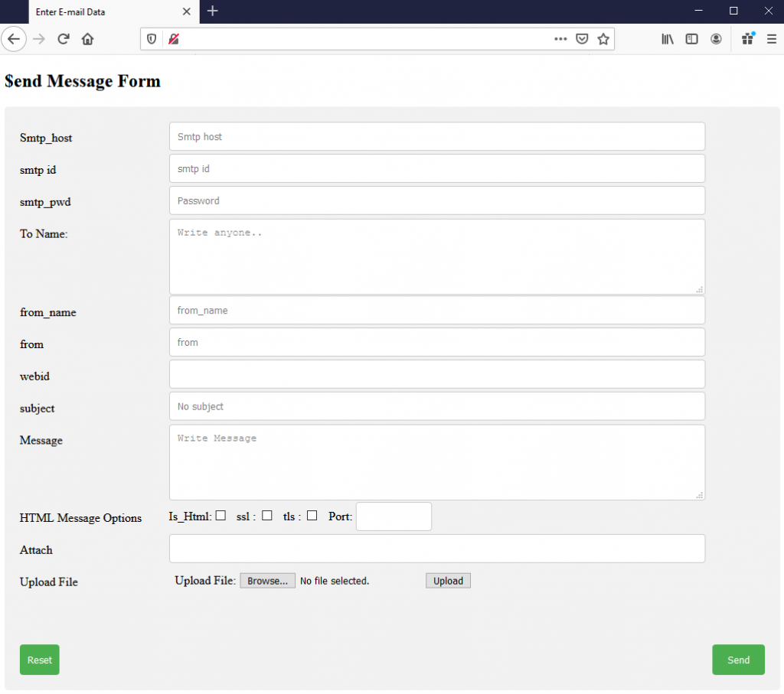Open tracking protection shield icon
The width and height of the screenshot is (784, 694).
(152, 39)
